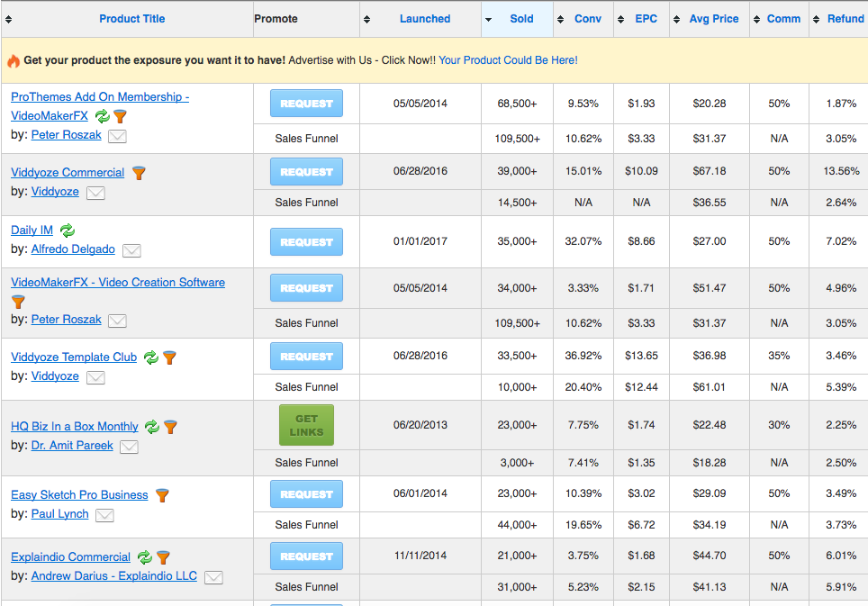The image size is (868, 606).
Task: Request to promote ProThemes Add On Membership
Action: (307, 104)
